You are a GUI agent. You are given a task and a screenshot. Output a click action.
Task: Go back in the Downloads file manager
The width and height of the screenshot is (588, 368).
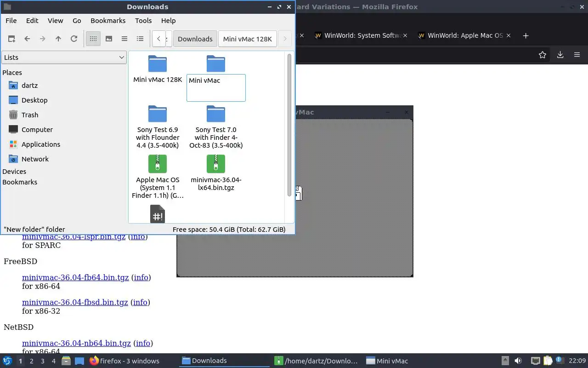click(x=27, y=39)
